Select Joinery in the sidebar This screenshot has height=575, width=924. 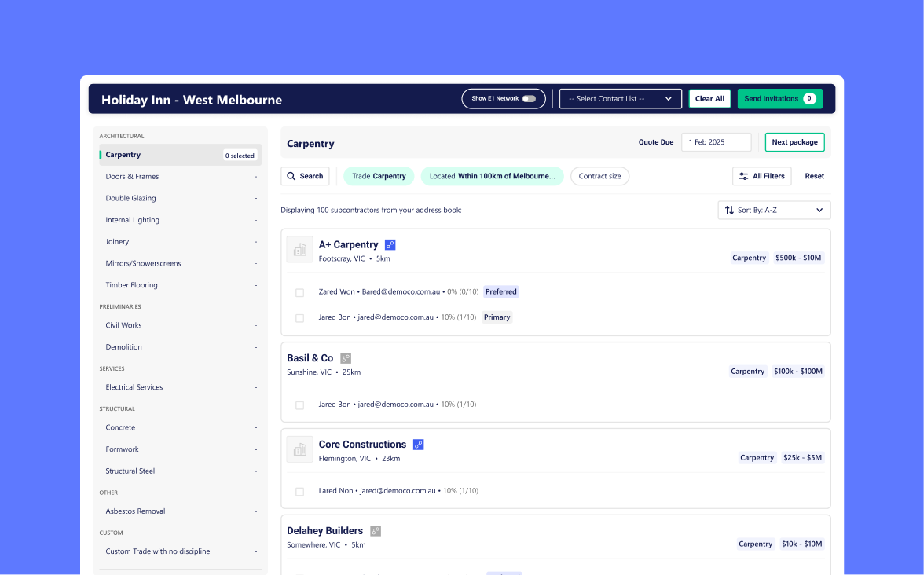(x=181, y=242)
